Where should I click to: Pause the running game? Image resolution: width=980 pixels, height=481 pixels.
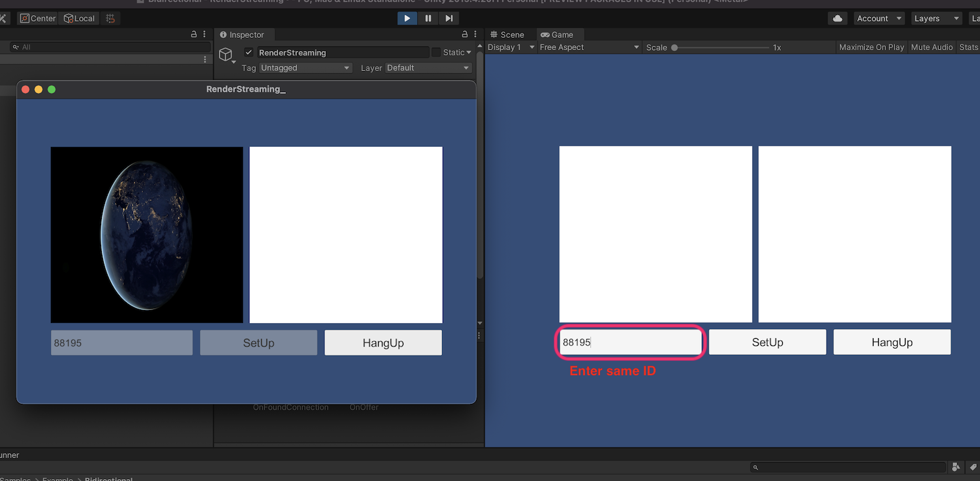point(428,18)
